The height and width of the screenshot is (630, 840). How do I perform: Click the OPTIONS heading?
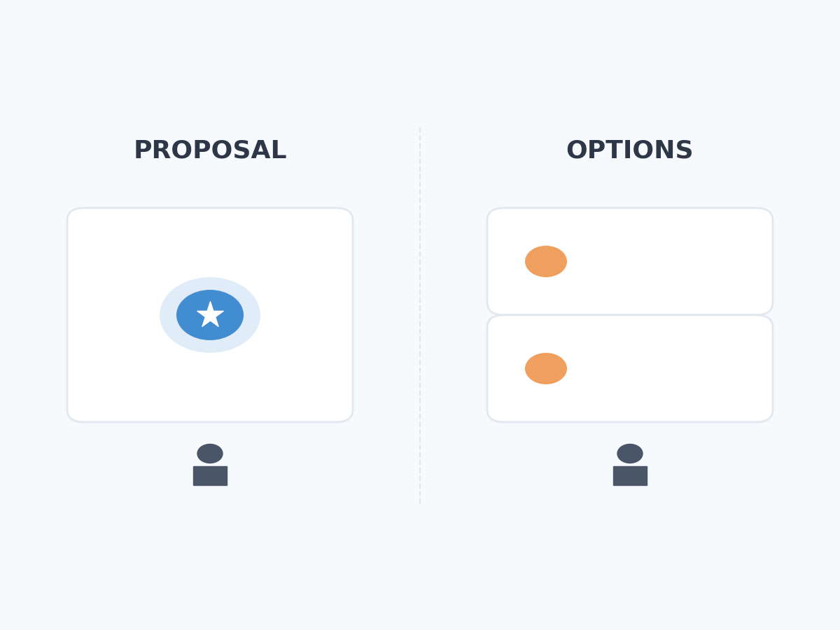pos(629,150)
